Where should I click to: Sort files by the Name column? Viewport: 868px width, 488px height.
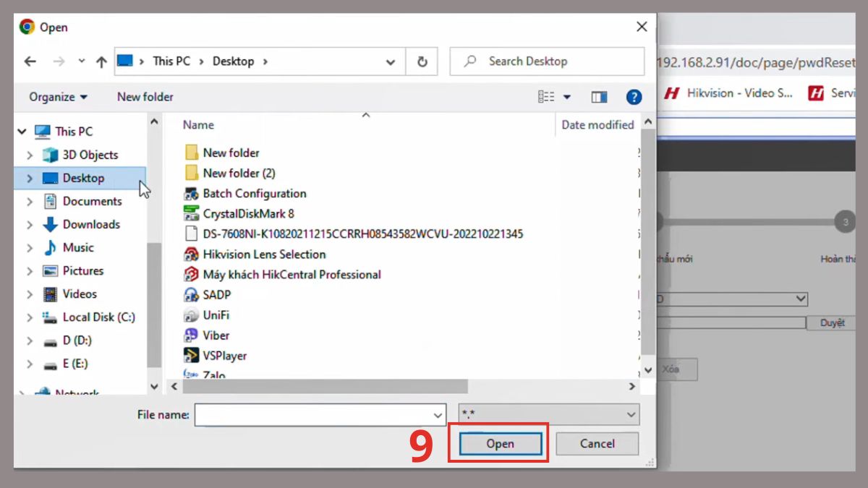(198, 125)
